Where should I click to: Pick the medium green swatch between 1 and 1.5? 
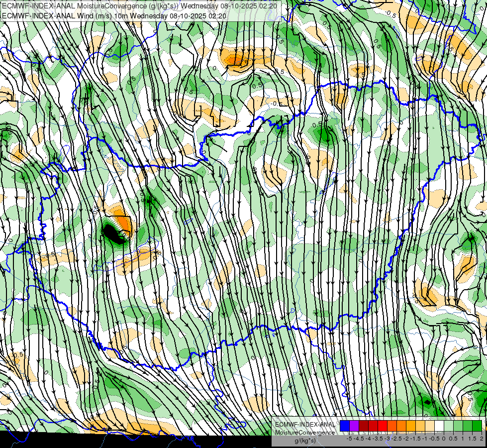(468, 426)
